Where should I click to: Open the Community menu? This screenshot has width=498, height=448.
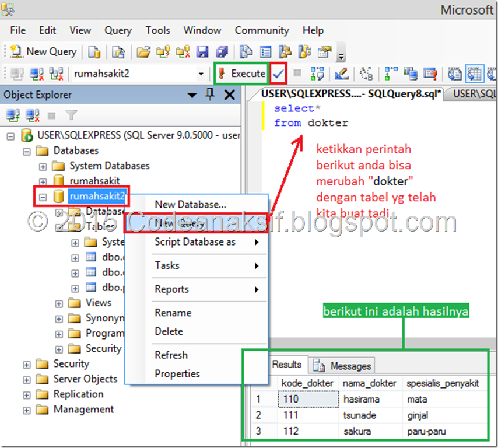(262, 30)
